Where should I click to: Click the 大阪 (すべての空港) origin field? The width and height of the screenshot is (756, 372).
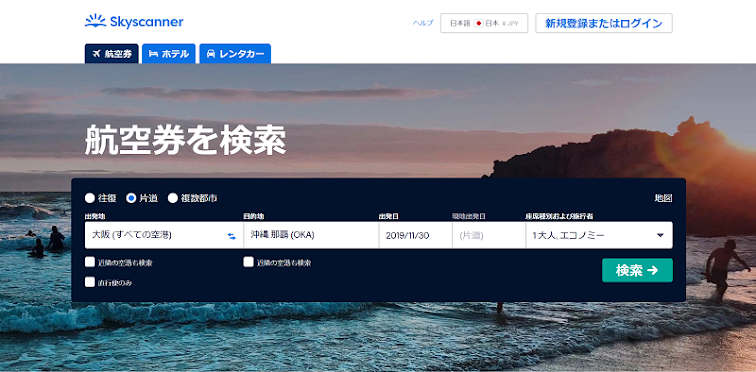click(164, 235)
